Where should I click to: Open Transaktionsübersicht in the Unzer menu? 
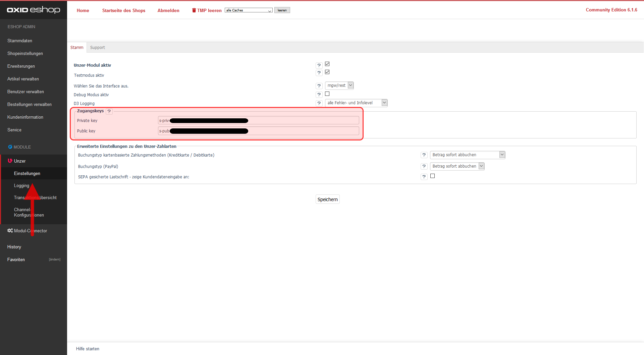(35, 198)
